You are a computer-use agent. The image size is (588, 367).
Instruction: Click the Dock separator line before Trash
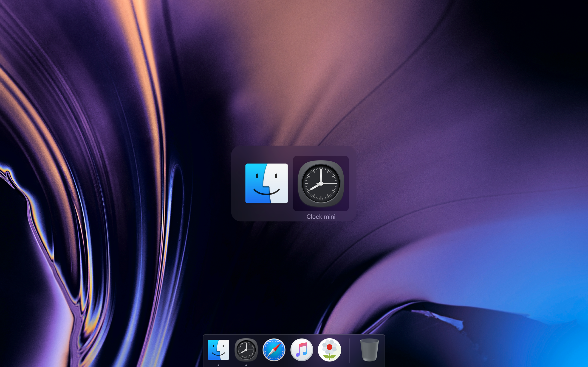coord(350,350)
